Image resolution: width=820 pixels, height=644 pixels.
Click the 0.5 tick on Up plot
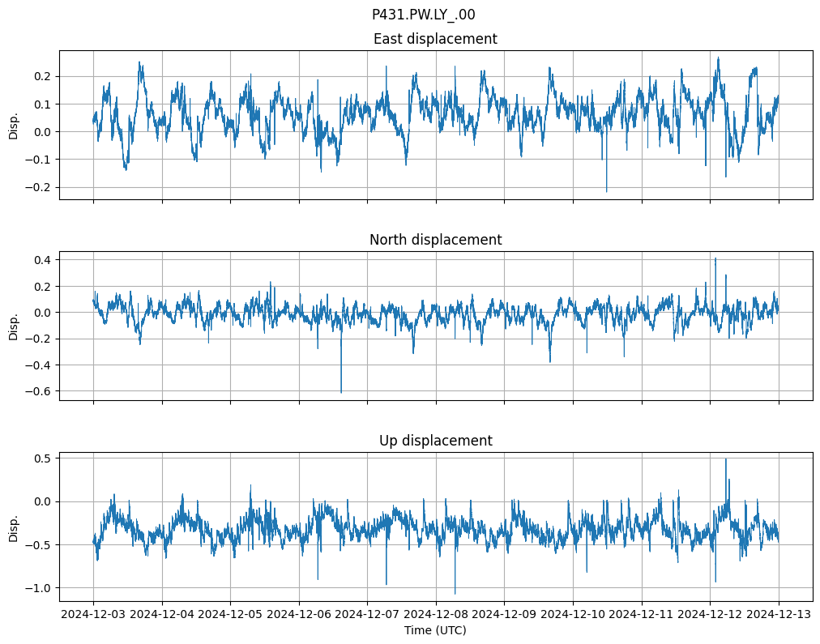[42, 458]
